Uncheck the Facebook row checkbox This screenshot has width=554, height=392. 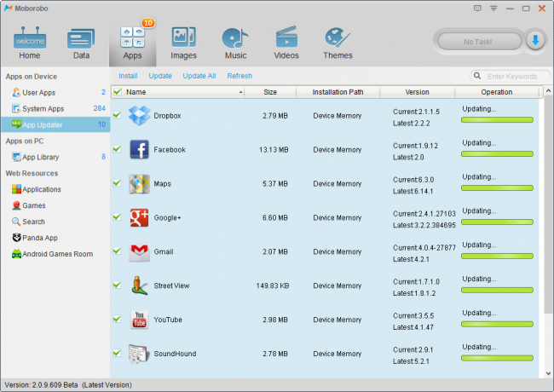[117, 149]
